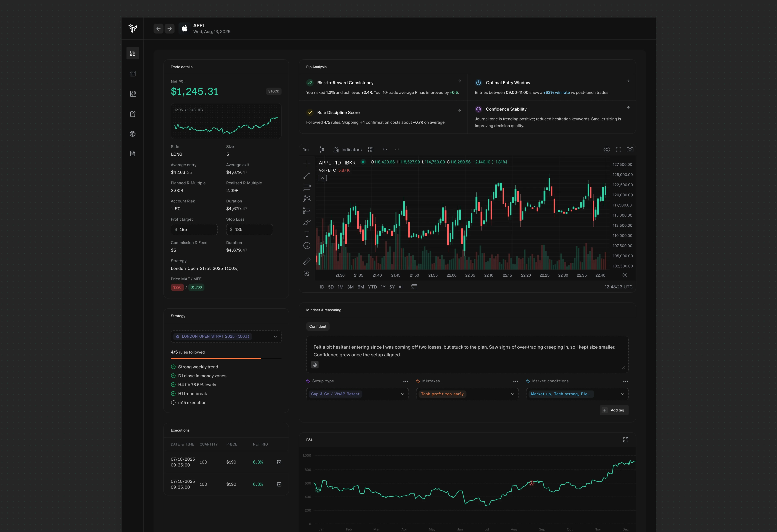Open the document reports icon in sidebar

[x=133, y=154]
